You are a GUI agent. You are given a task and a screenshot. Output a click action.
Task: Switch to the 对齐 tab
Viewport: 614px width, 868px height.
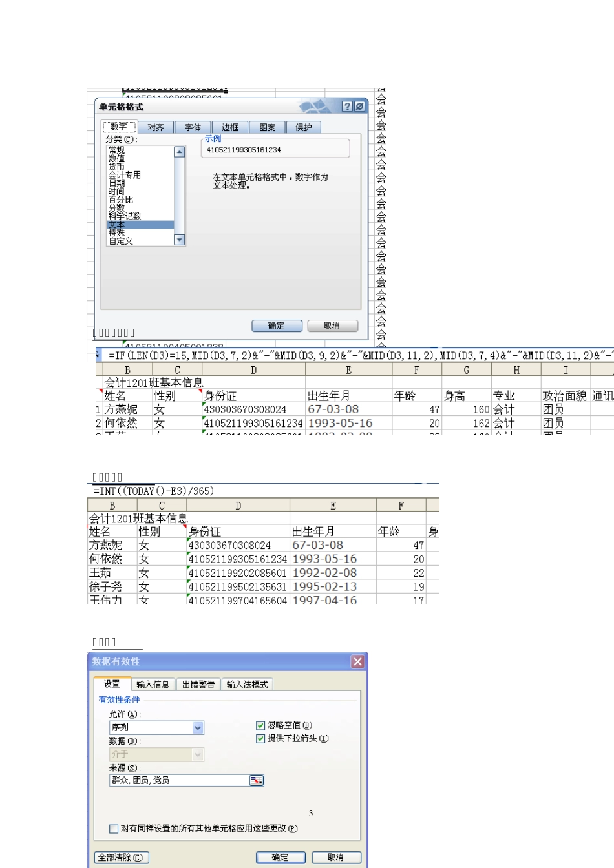(156, 127)
